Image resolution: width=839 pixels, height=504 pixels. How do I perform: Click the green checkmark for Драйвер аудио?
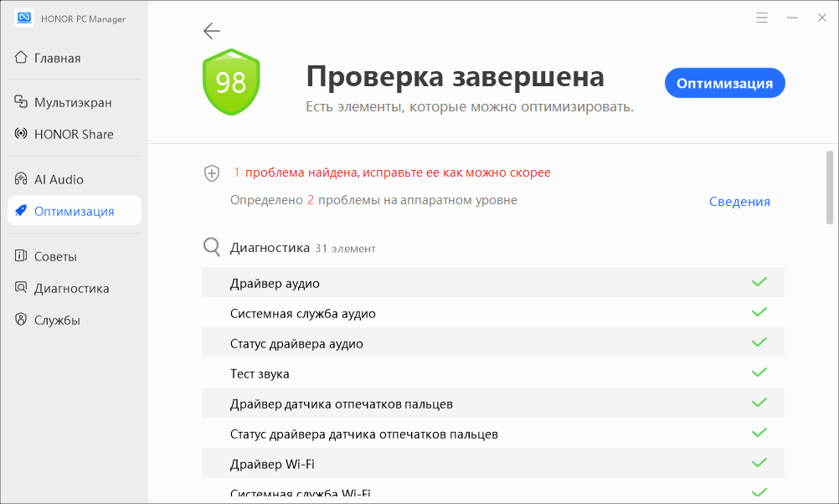click(x=759, y=283)
